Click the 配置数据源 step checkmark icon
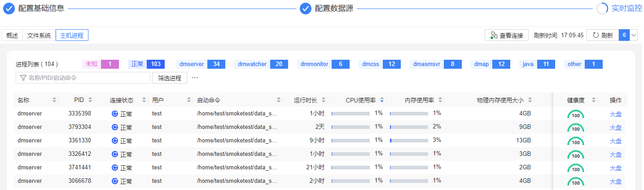This screenshot has width=644, height=190. tap(306, 8)
